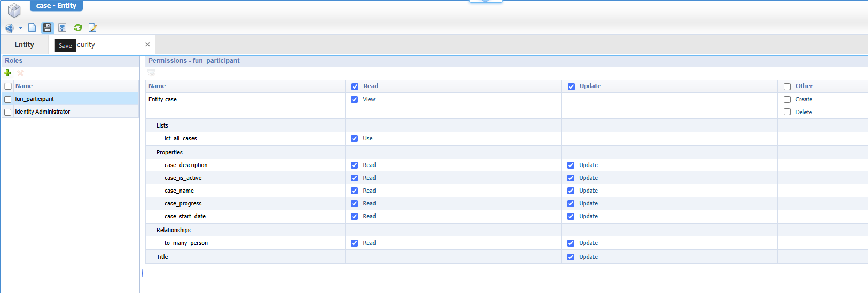Click the blue back navigation icon

tap(10, 28)
